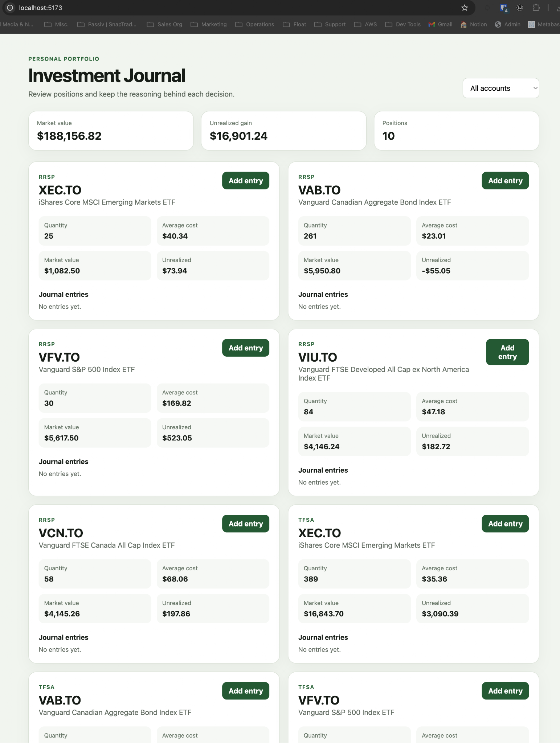Viewport: 560px width, 743px height.
Task: Click the $3,090.39 unrealized value
Action: pos(440,614)
